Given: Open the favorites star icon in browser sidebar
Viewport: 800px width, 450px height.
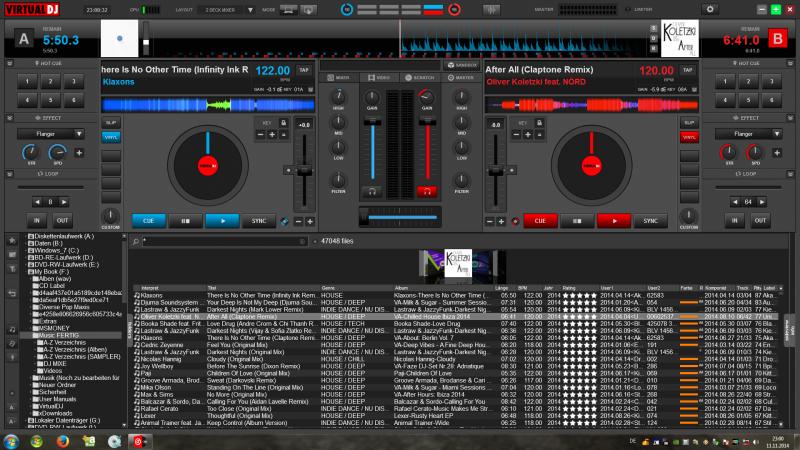Looking at the screenshot, I should coord(12,240).
